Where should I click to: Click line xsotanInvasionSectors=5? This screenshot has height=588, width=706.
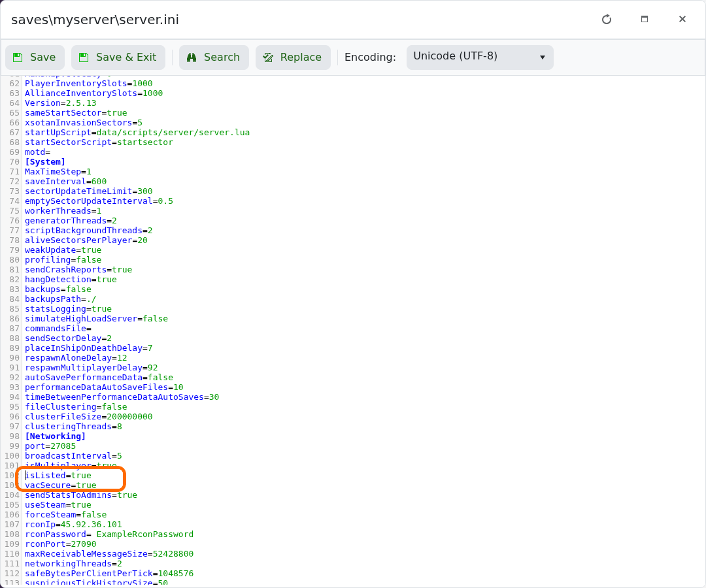point(83,122)
